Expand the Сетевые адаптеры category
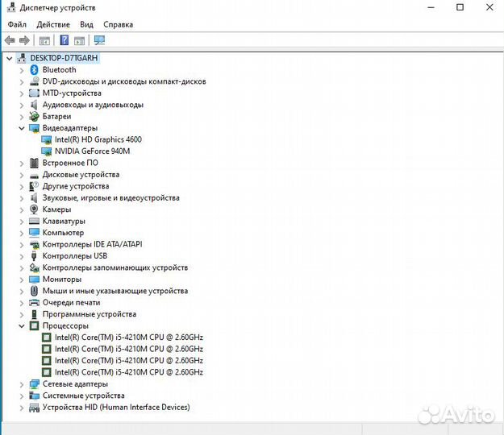The image size is (504, 435). [x=22, y=384]
